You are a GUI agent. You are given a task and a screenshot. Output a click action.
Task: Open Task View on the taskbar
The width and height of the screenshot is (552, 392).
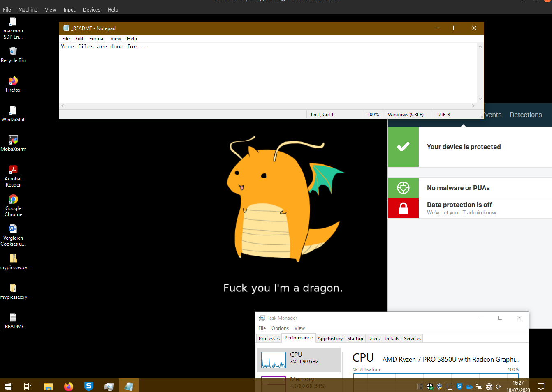point(28,386)
